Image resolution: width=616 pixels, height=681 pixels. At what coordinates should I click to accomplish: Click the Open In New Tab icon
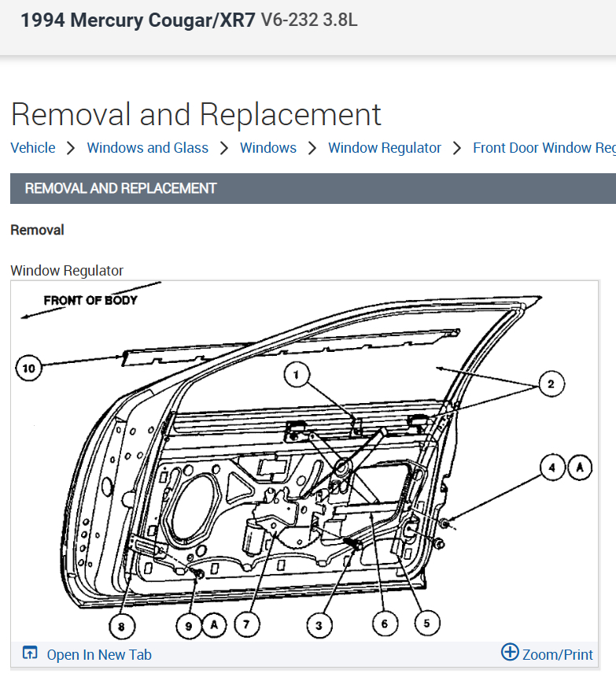coord(30,653)
